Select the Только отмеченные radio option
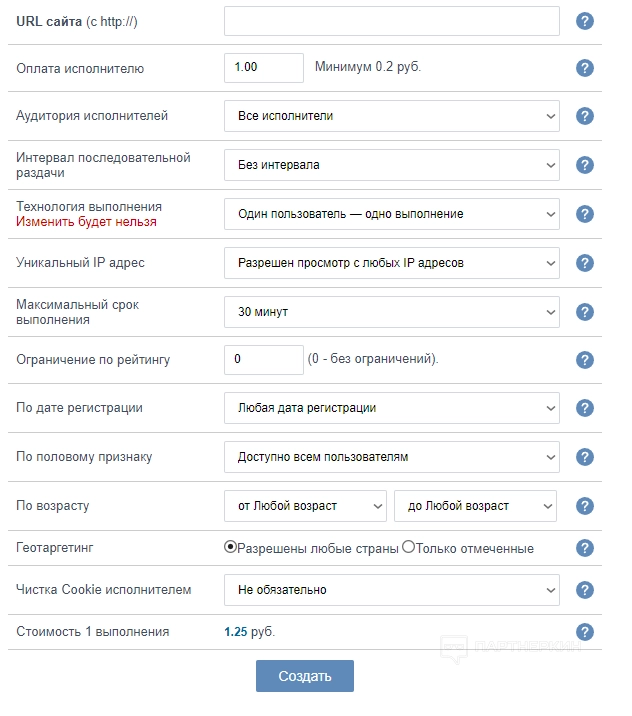 (x=408, y=548)
